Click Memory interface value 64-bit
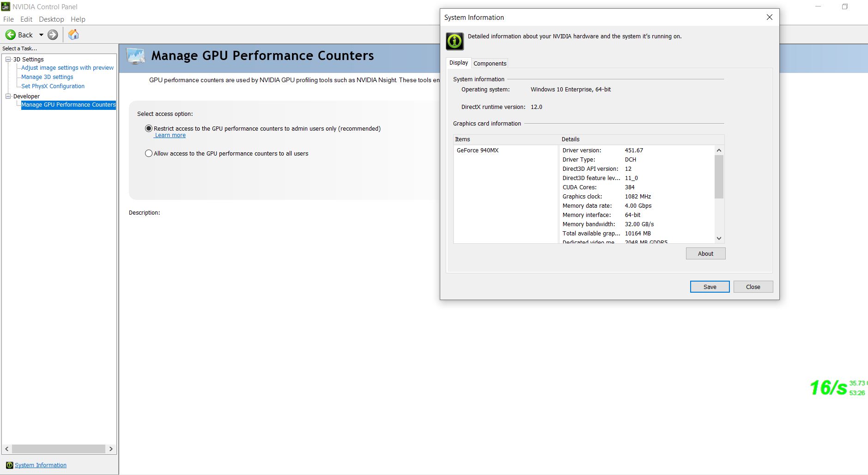 [x=632, y=215]
